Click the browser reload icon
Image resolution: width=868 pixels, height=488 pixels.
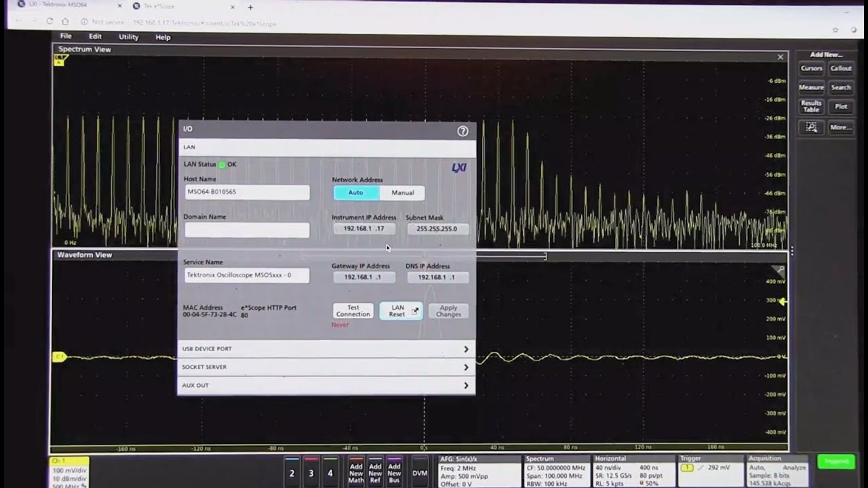click(50, 22)
